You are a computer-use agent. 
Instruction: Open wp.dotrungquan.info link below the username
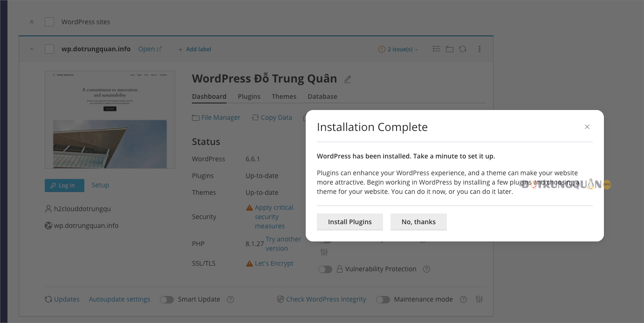click(86, 226)
